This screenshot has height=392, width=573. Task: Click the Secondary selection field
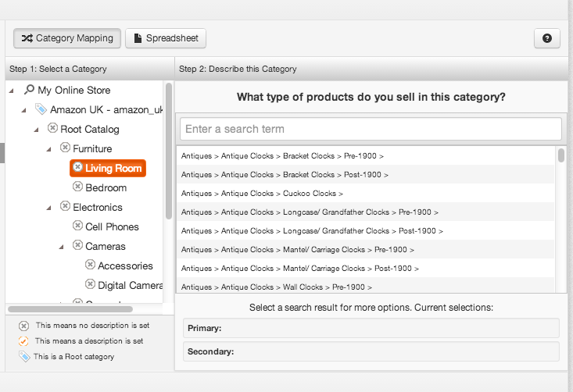pyautogui.click(x=371, y=351)
